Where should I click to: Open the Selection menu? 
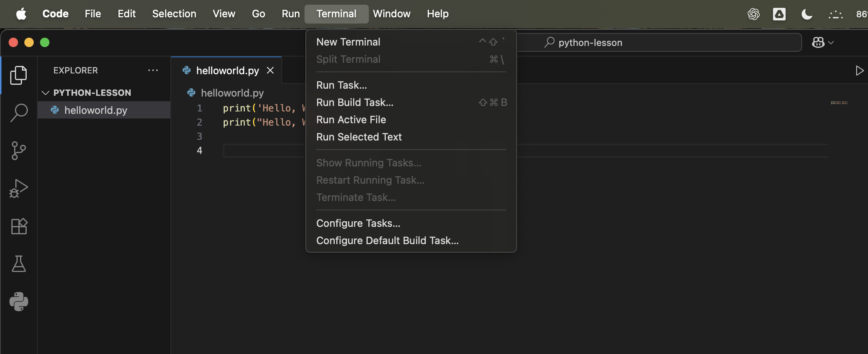(174, 14)
